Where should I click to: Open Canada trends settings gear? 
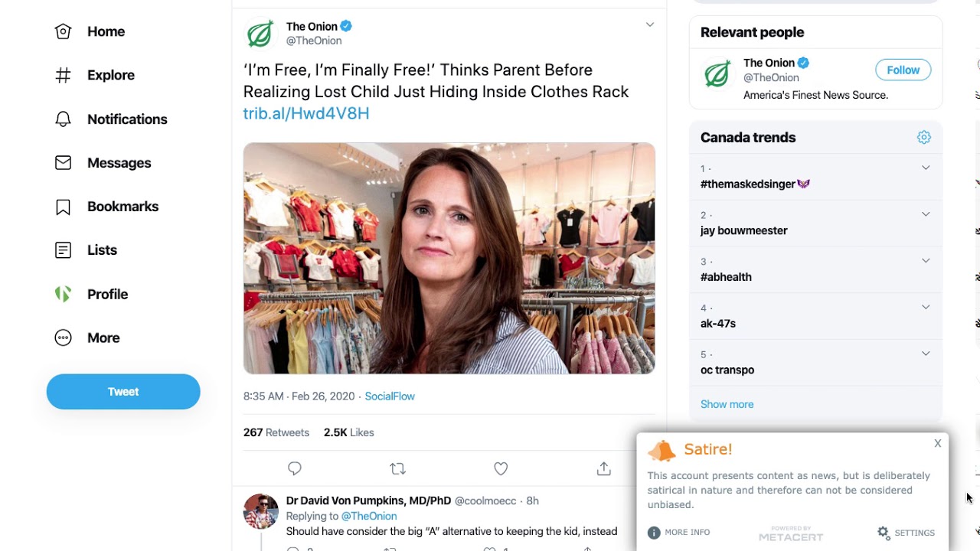point(924,138)
